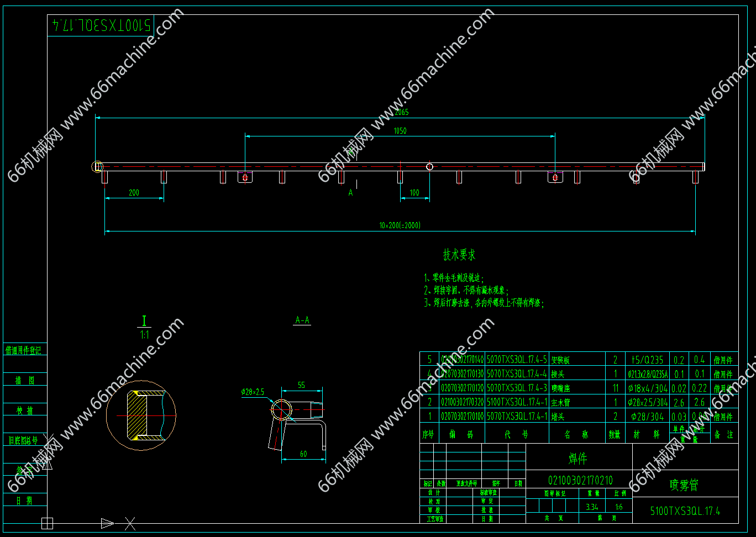The width and height of the screenshot is (756, 537).
Task: Click the weight value 3.34
Action: [592, 507]
